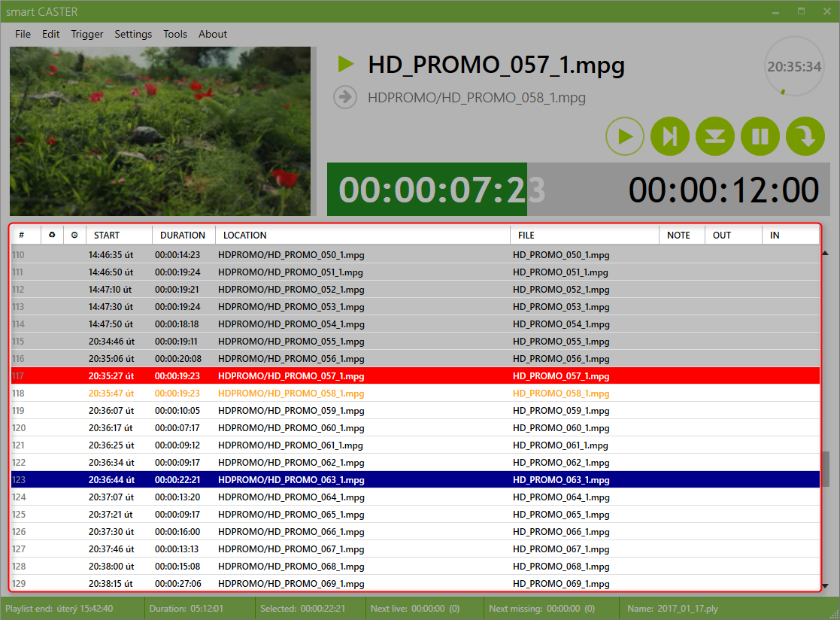
Task: Select row 121 HD_PROMO_061_1.mpg
Action: pos(415,445)
